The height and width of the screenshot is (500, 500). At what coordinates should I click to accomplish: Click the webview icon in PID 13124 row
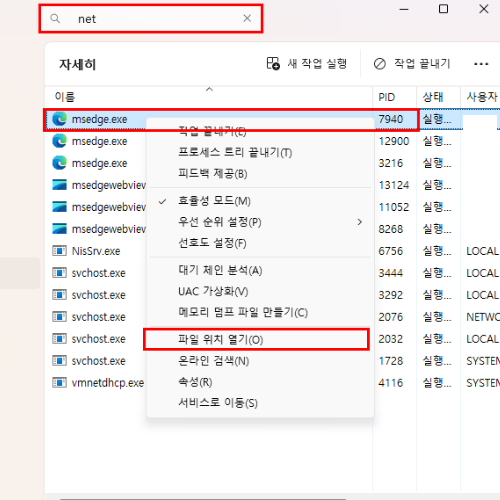(59, 185)
